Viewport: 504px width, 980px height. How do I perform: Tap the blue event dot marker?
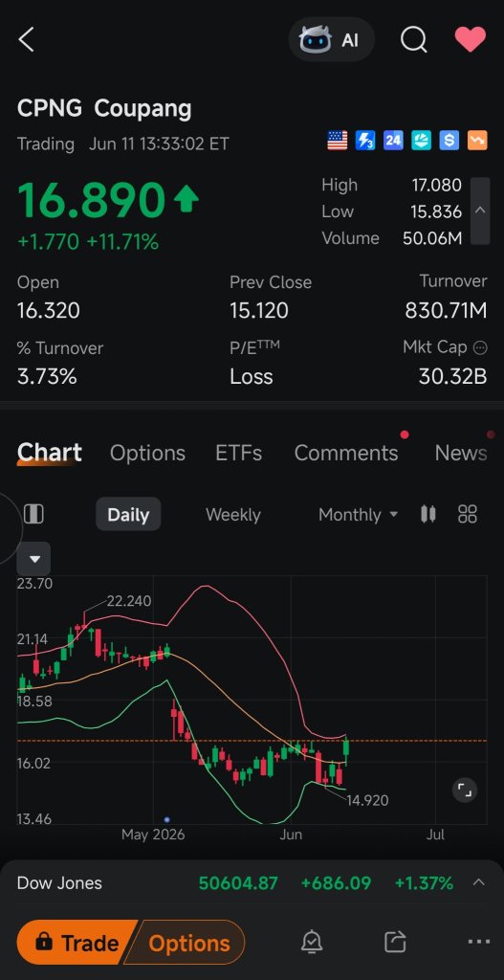click(166, 819)
